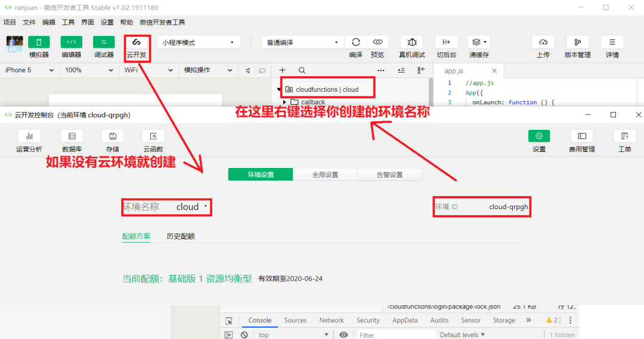Show more devtools tabs chevron
Image resolution: width=644 pixels, height=339 pixels.
(x=528, y=320)
